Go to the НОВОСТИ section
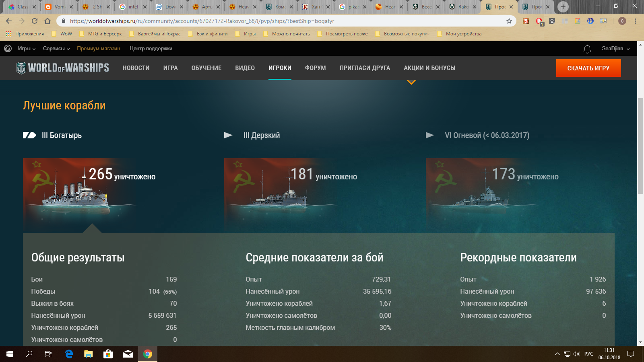644x362 pixels. 136,68
